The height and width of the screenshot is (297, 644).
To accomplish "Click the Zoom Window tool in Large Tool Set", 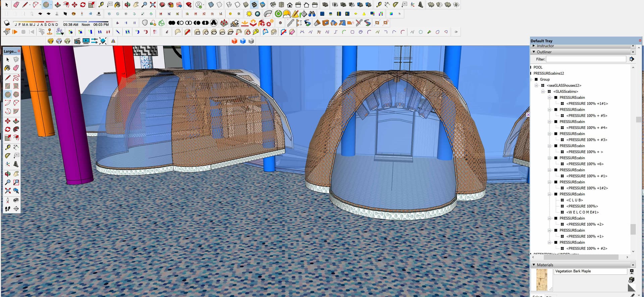I will (x=16, y=182).
